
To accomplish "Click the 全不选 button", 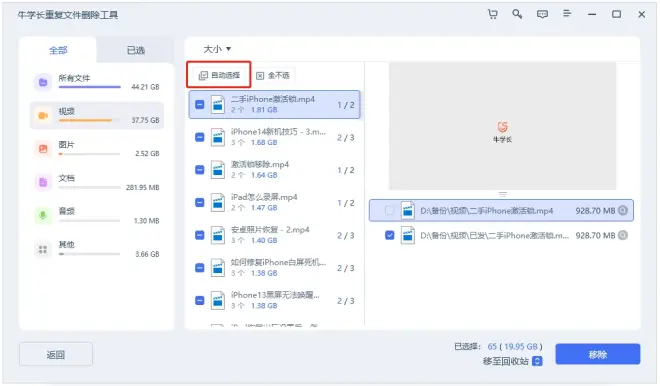I will pyautogui.click(x=273, y=76).
